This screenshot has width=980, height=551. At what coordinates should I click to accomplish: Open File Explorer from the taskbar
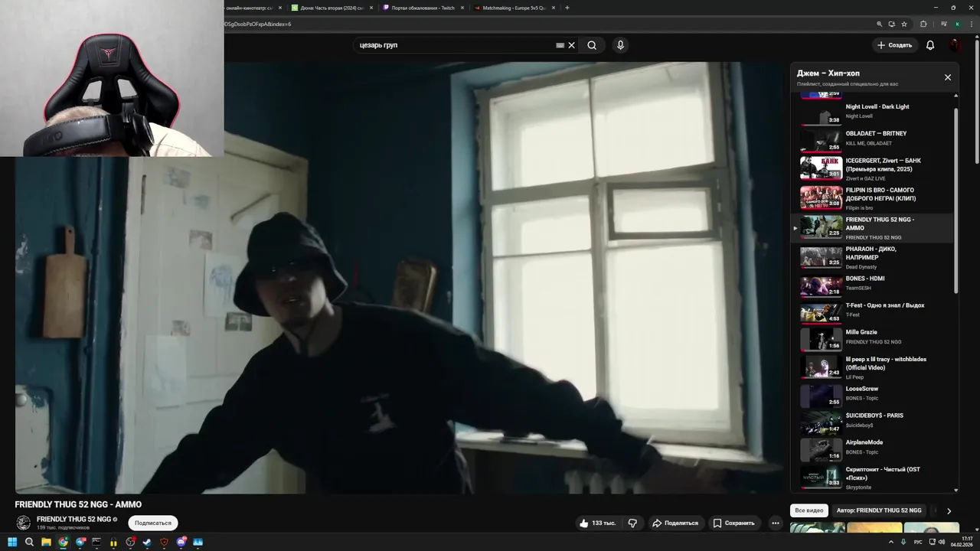[46, 543]
